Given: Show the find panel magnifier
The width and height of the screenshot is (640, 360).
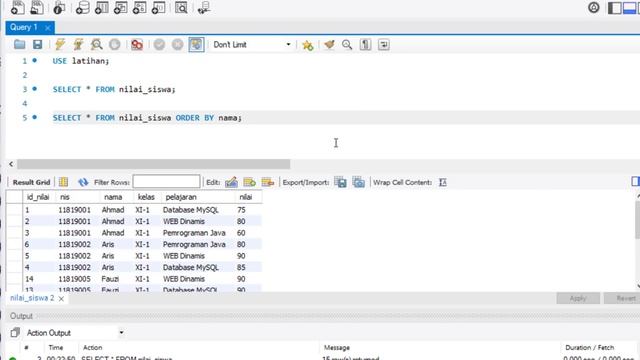Looking at the screenshot, I should coord(347,44).
